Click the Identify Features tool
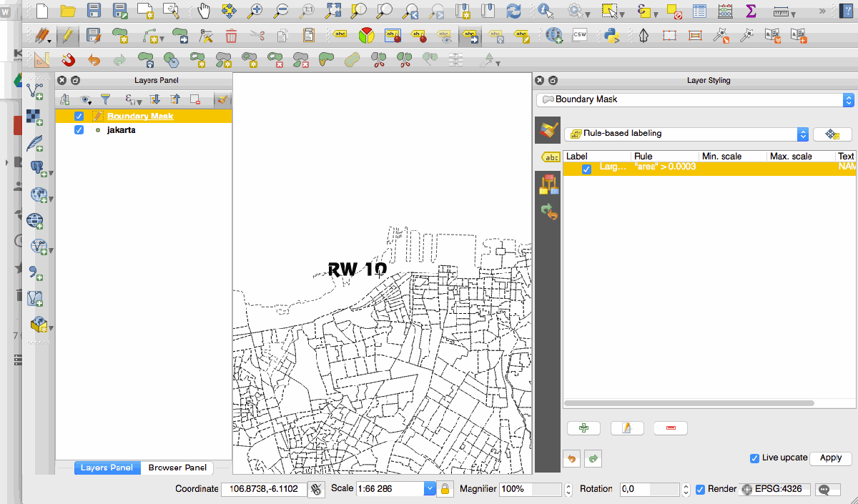 tap(546, 11)
